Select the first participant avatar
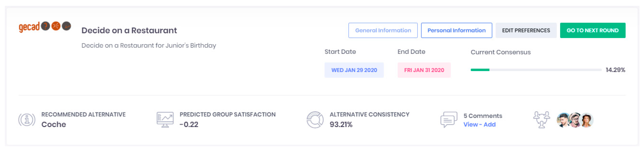 click(563, 120)
